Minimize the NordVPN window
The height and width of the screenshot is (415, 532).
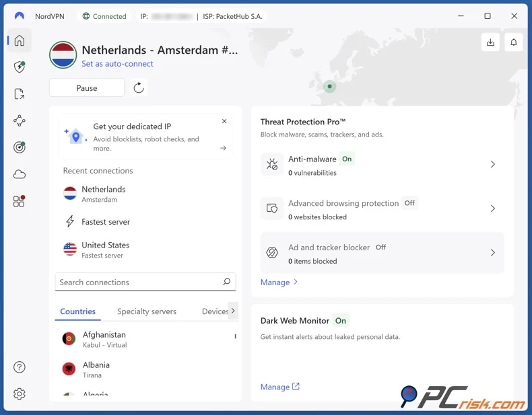[x=461, y=16]
